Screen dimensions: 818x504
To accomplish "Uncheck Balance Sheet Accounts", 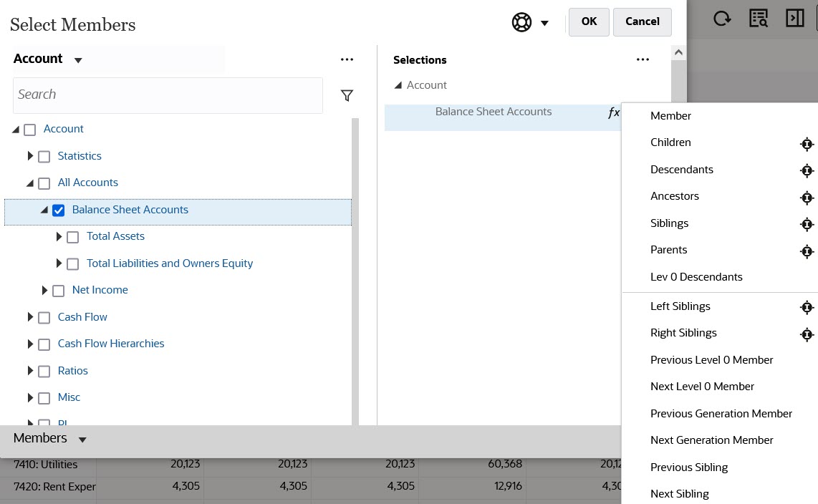I will click(58, 210).
